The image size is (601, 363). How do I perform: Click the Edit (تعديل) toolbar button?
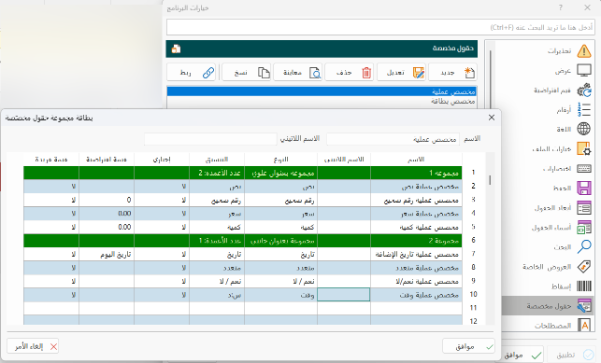click(401, 72)
